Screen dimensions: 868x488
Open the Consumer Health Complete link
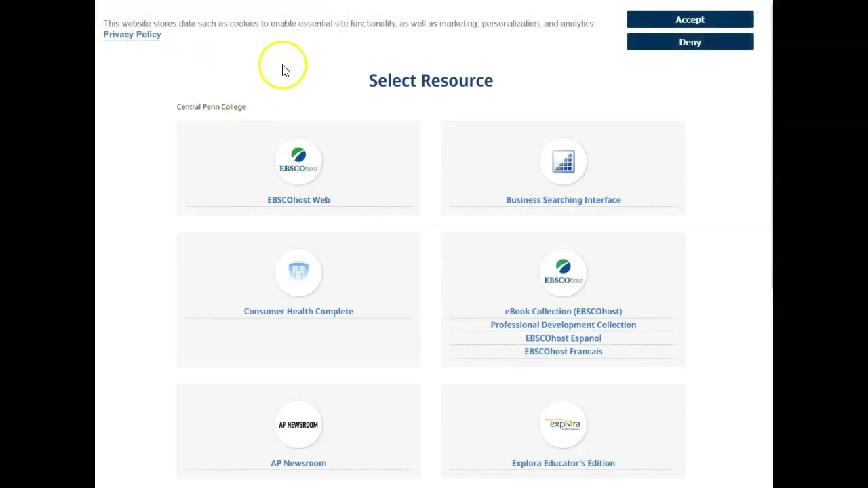pos(298,312)
